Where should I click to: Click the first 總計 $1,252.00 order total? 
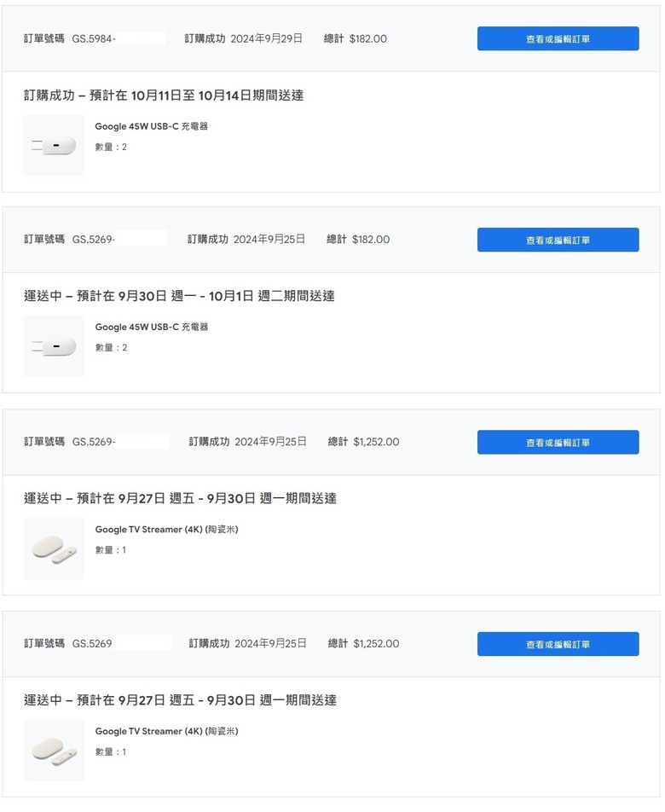[363, 442]
